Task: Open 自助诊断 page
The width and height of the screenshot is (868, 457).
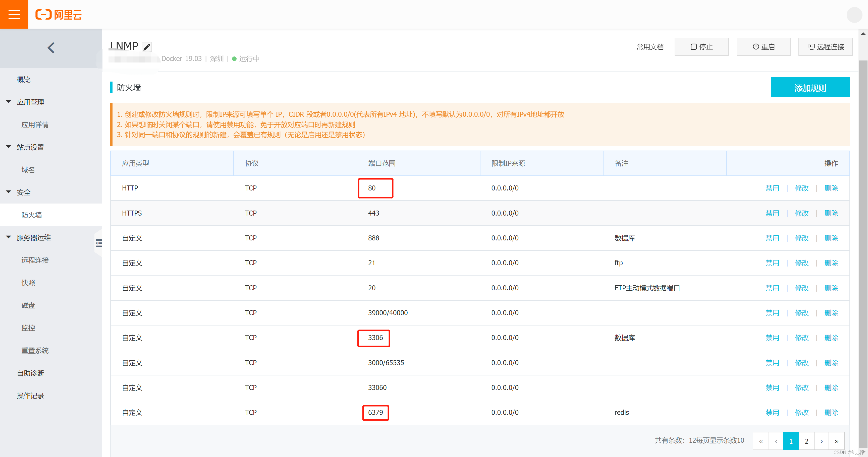Action: (x=31, y=373)
